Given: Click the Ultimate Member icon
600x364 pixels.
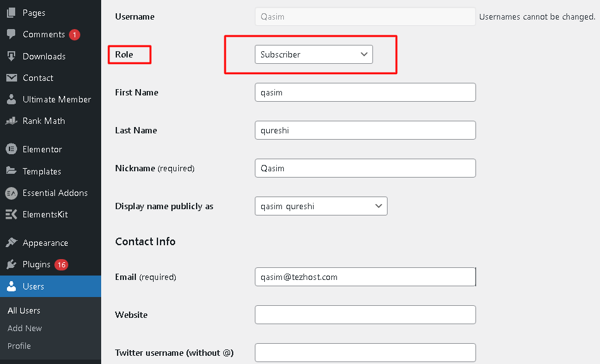Looking at the screenshot, I should pyautogui.click(x=11, y=99).
